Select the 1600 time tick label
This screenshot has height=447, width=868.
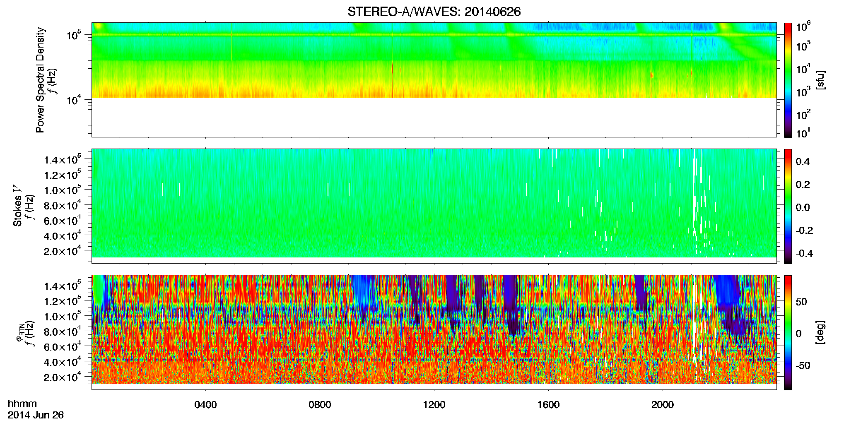click(x=548, y=405)
